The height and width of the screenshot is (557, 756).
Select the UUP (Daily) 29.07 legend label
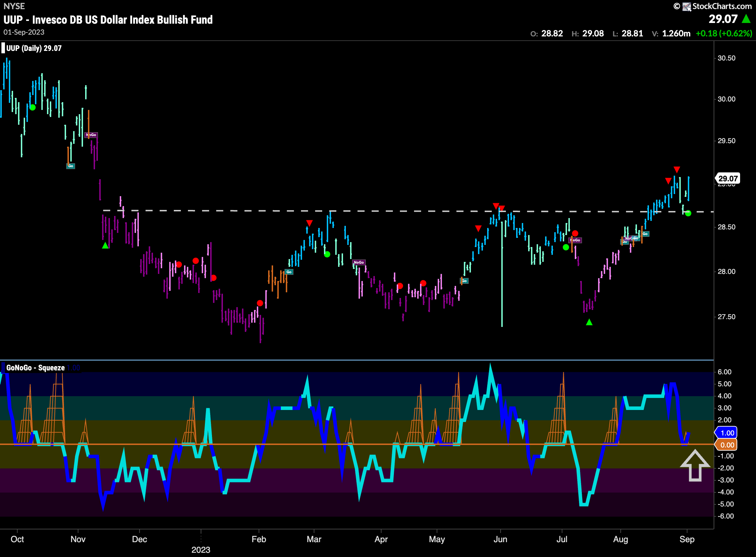(x=34, y=48)
